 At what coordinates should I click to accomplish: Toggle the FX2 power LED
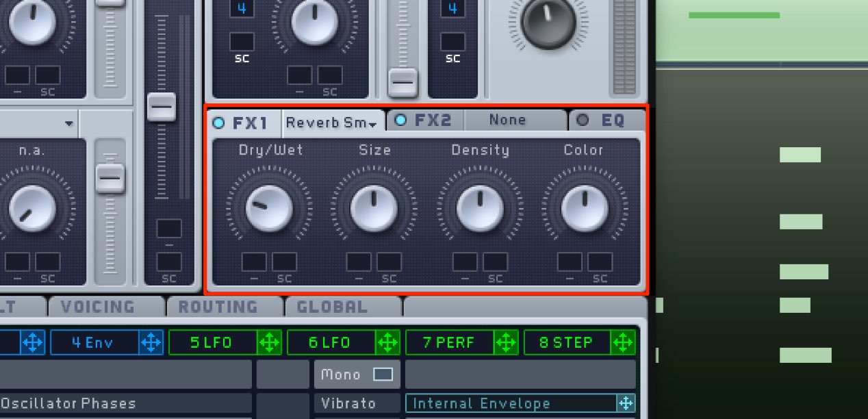tap(401, 120)
